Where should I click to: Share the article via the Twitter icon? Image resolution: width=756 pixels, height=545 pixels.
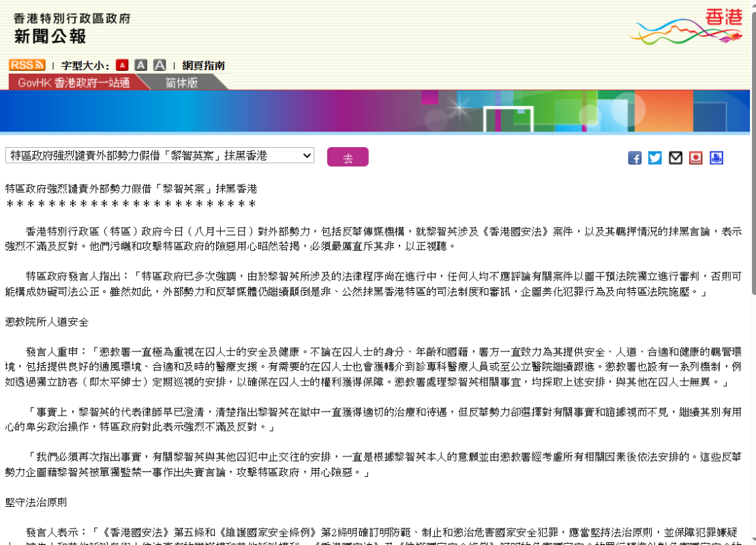coord(655,158)
